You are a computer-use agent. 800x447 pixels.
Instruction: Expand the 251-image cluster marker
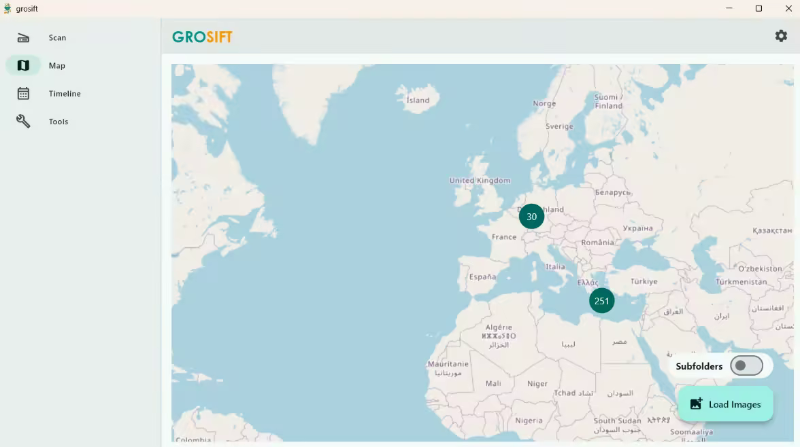pyautogui.click(x=601, y=300)
